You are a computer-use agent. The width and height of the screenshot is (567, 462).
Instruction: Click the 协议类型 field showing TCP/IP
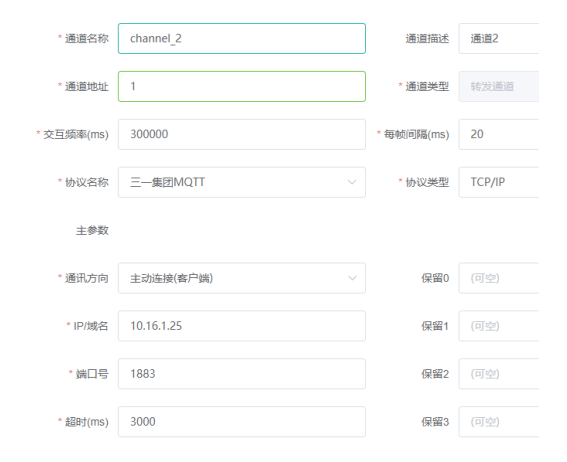tap(499, 182)
